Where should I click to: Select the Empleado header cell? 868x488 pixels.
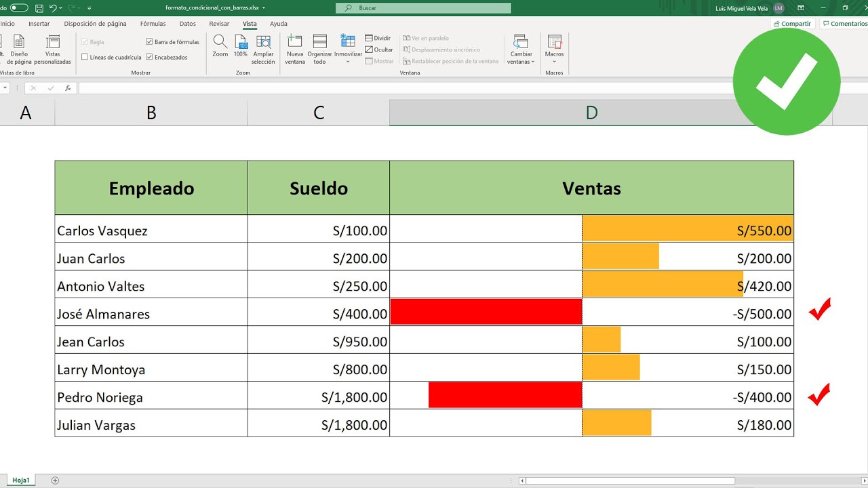pyautogui.click(x=151, y=188)
